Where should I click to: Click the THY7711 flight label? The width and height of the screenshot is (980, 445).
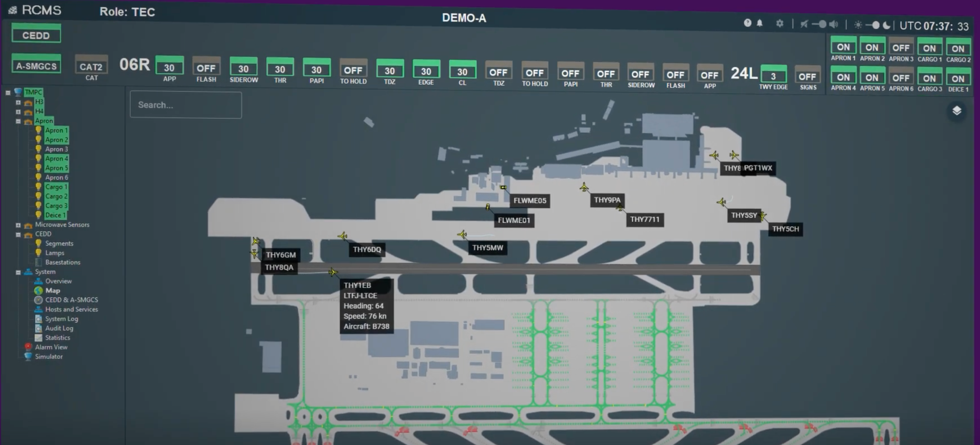click(645, 219)
